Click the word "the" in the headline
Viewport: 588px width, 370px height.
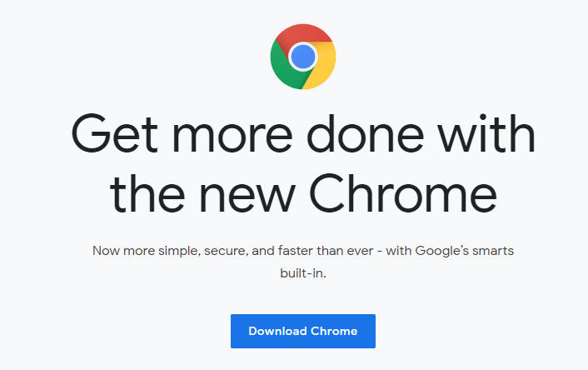[x=150, y=192]
